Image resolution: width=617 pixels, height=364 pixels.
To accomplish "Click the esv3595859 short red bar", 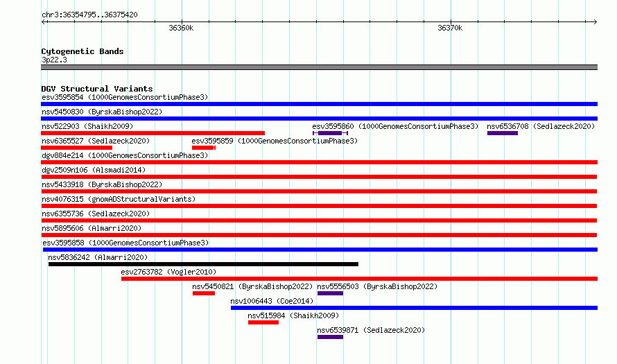I will [204, 148].
